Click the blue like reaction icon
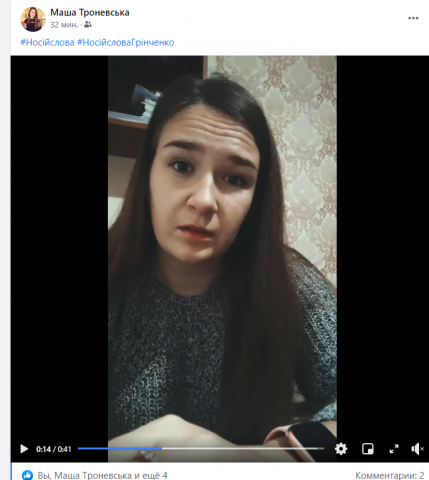 tap(27, 475)
